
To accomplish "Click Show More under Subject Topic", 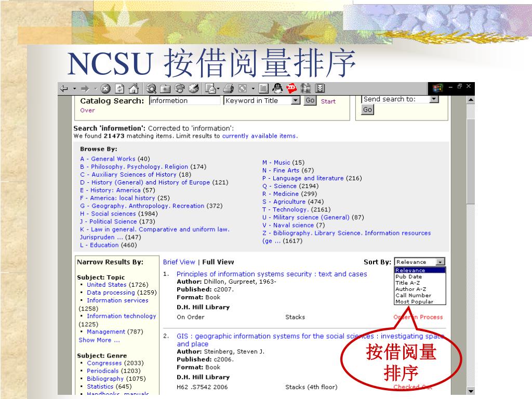I will [x=99, y=340].
